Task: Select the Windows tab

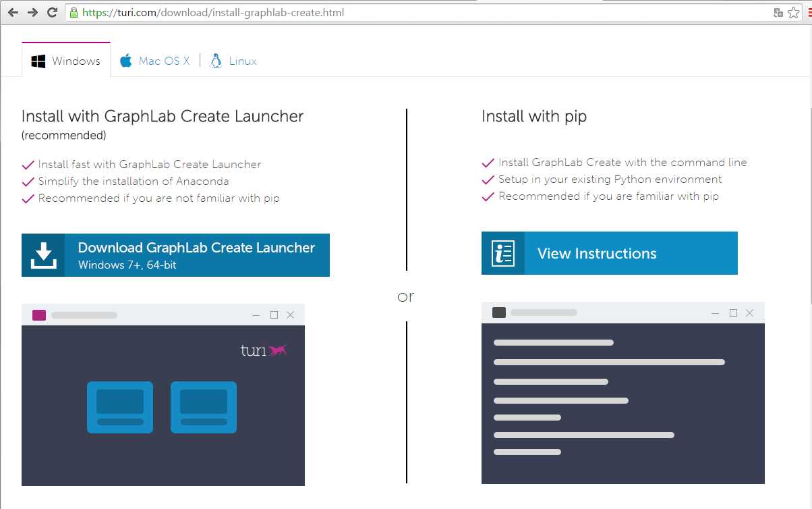Action: [66, 61]
